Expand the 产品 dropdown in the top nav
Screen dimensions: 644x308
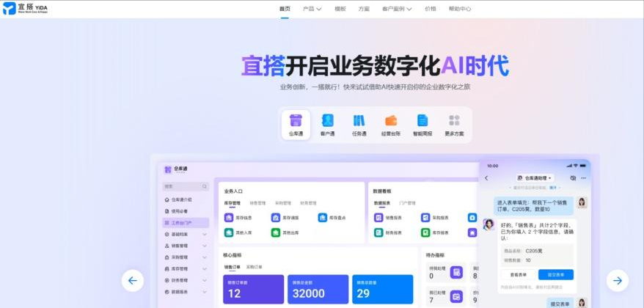click(312, 9)
